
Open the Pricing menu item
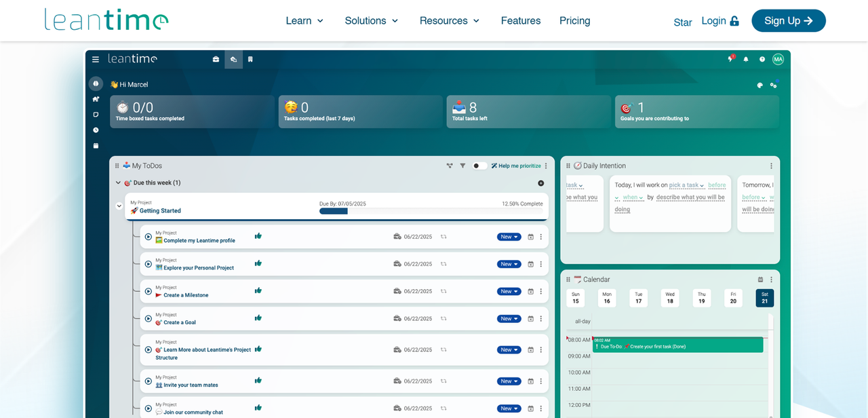point(575,21)
